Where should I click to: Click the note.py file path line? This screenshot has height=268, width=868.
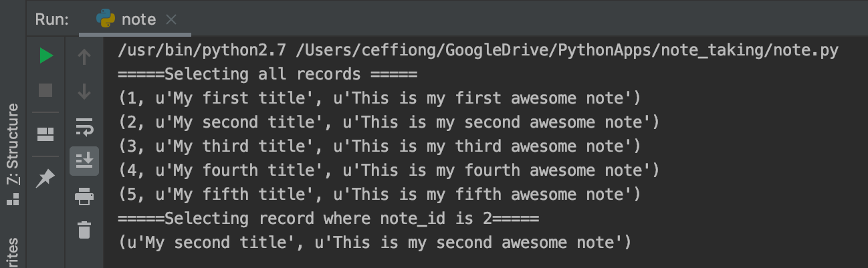(x=477, y=51)
